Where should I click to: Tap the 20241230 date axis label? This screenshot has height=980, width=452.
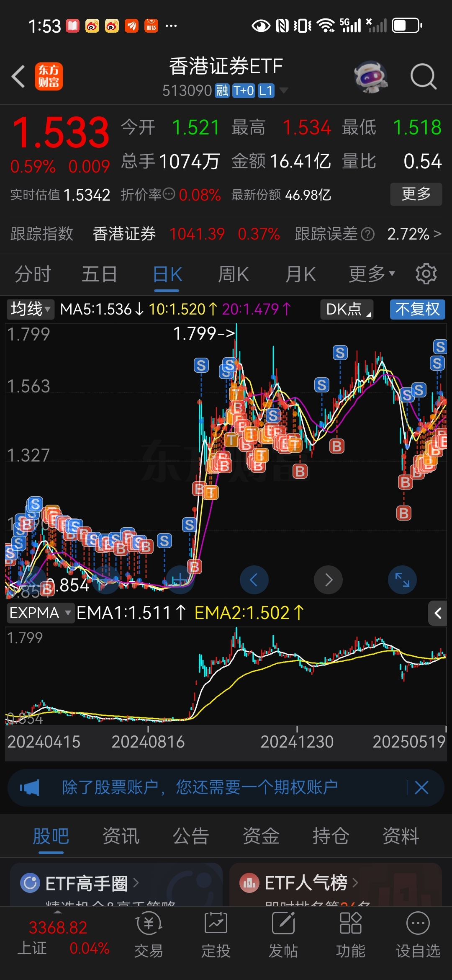tap(297, 742)
